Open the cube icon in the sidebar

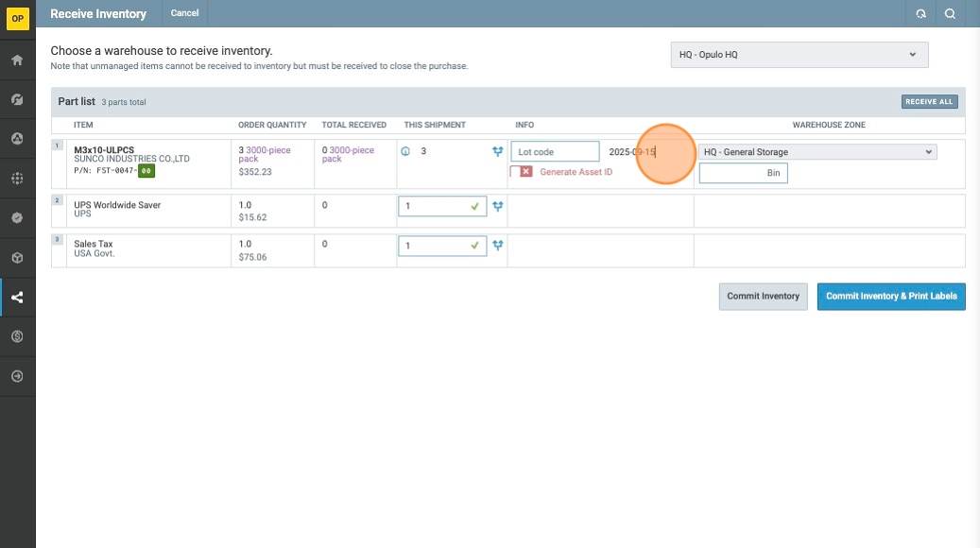point(17,258)
